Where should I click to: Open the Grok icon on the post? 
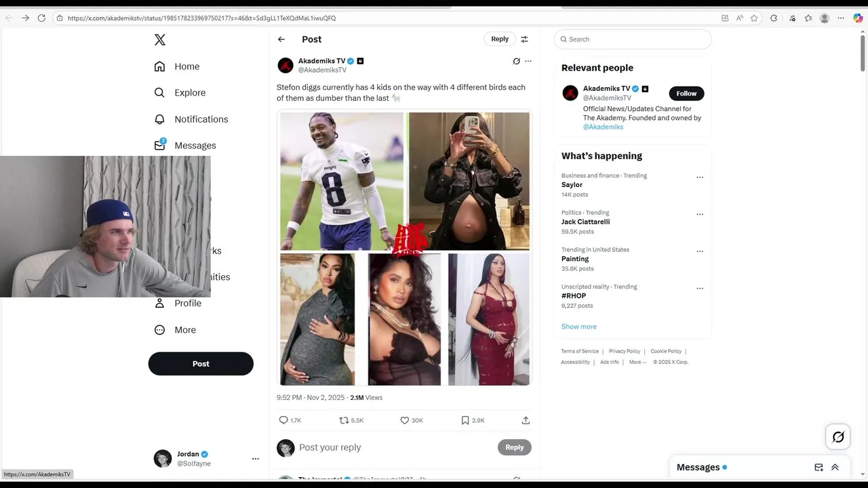pos(516,61)
